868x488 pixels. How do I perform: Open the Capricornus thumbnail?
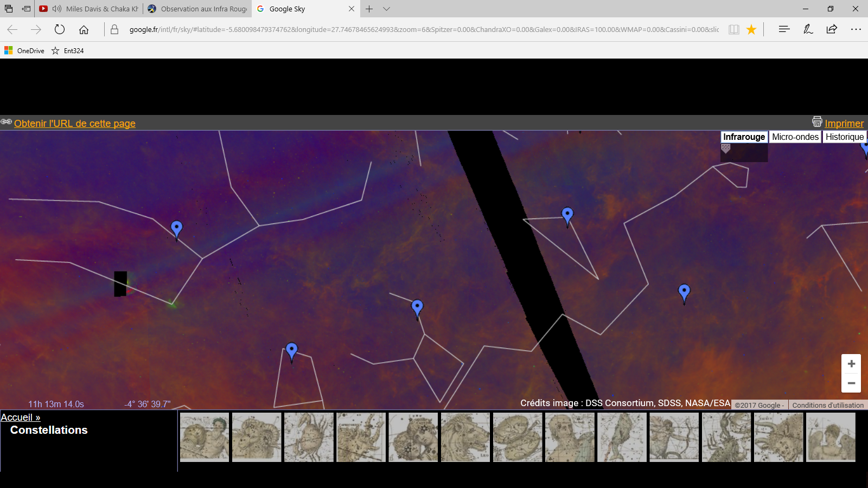point(361,438)
